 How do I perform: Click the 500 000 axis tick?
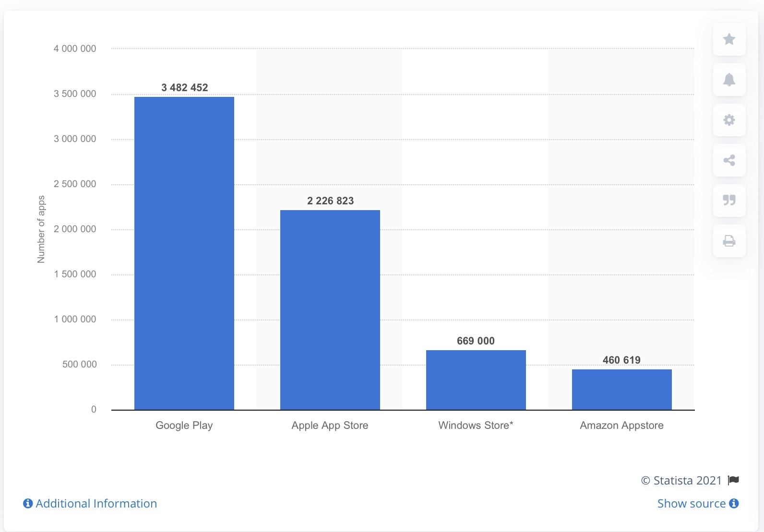(80, 364)
